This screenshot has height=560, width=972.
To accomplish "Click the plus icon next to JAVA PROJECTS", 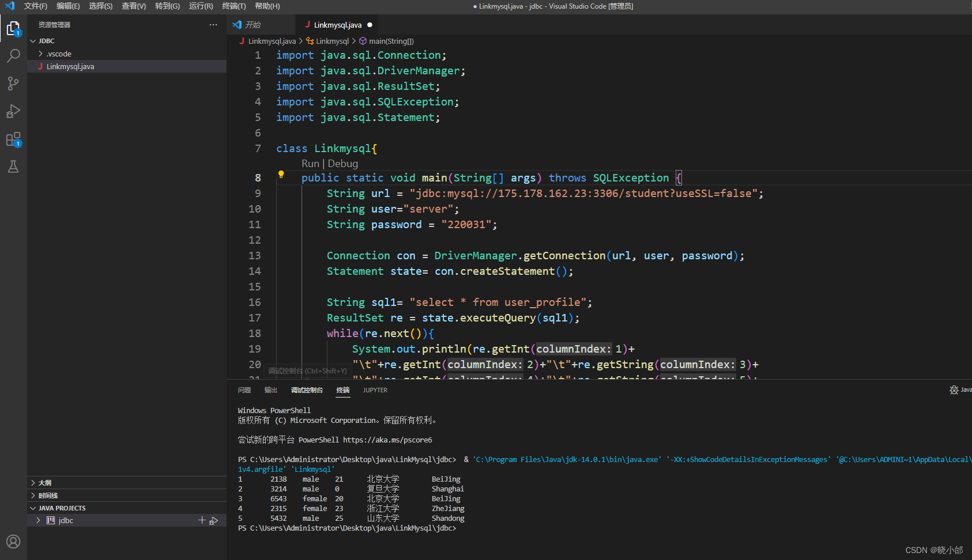I will tap(202, 520).
